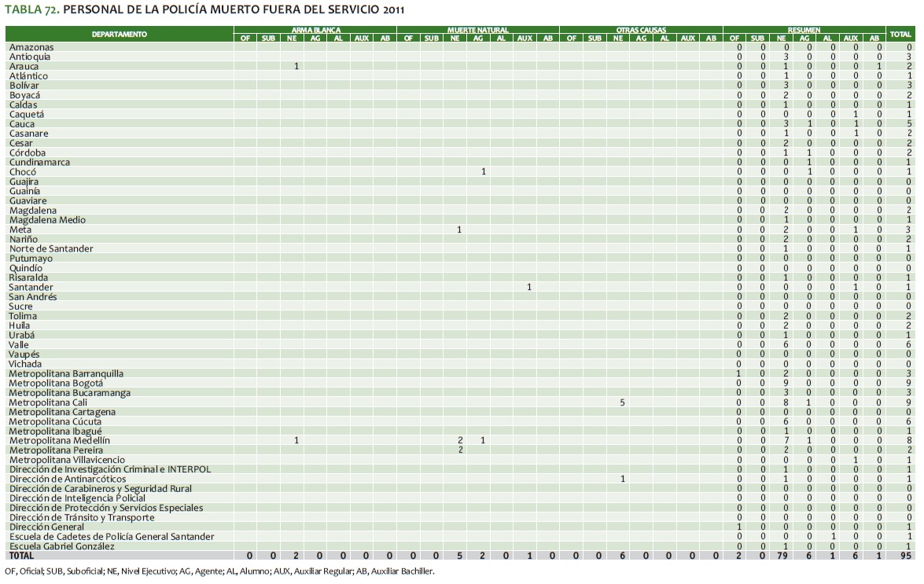
Task: Click the value 79 in the TOTAL row
Action: pos(781,556)
